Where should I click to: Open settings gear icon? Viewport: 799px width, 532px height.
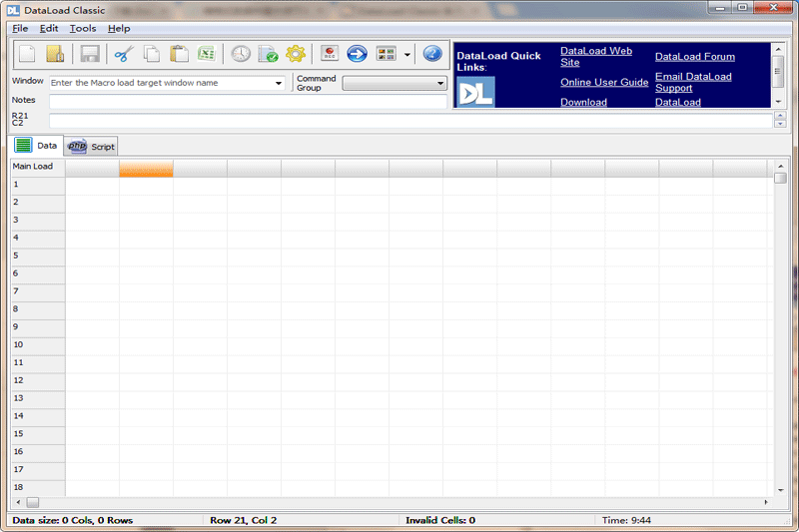(x=296, y=54)
